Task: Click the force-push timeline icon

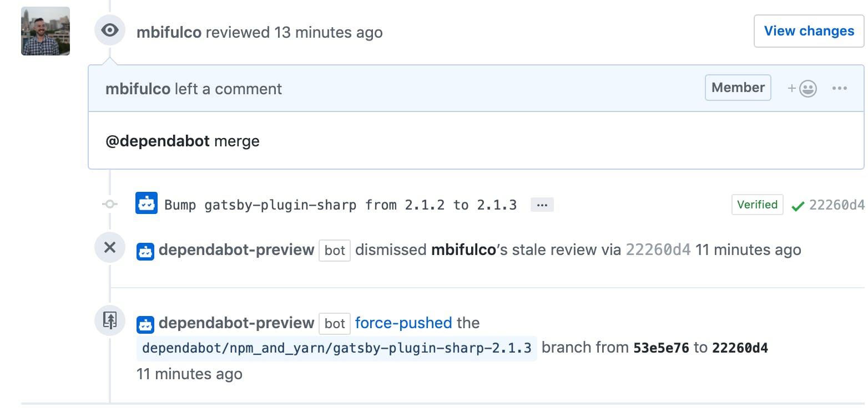Action: pyautogui.click(x=110, y=320)
